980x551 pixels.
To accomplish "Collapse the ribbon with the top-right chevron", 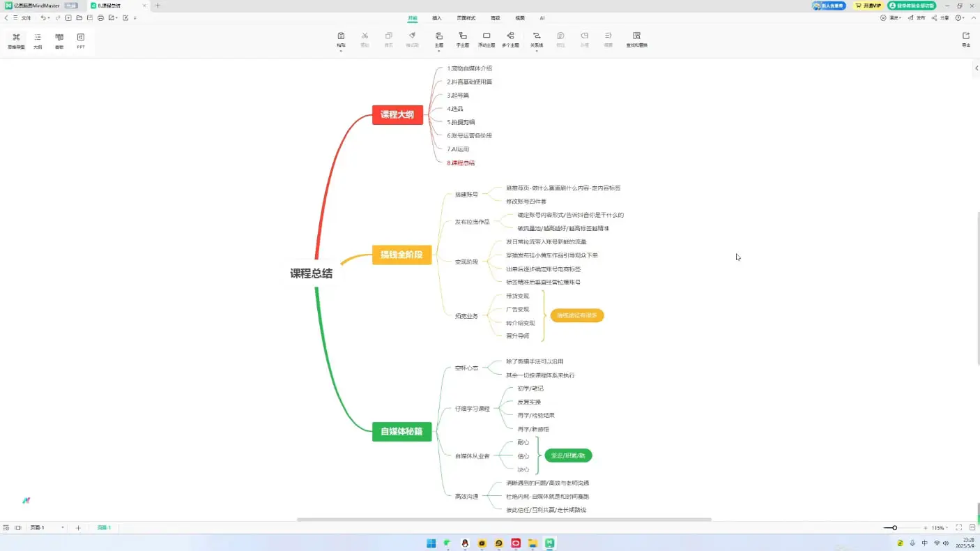I will (x=973, y=17).
